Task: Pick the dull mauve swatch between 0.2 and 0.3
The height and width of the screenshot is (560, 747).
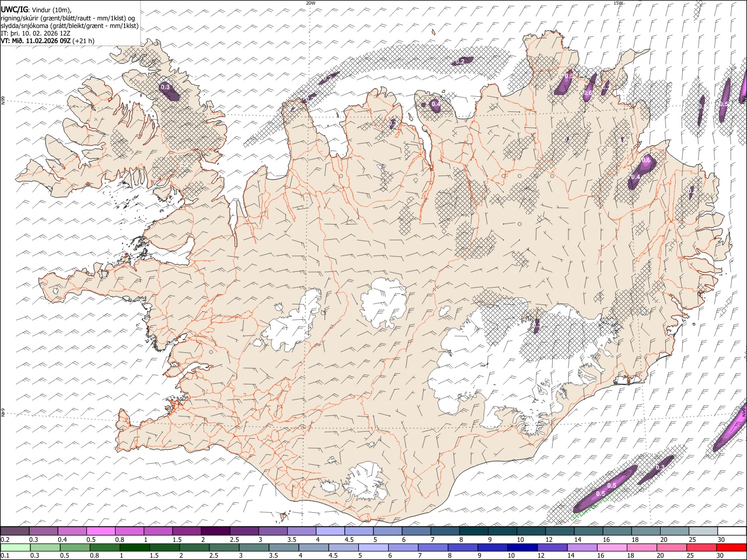Action: [15, 531]
